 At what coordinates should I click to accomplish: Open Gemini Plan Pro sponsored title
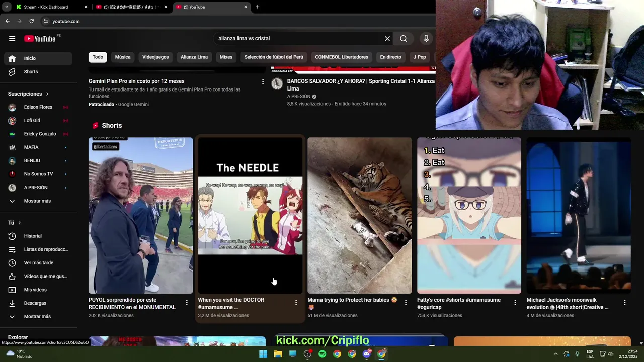pyautogui.click(x=136, y=81)
